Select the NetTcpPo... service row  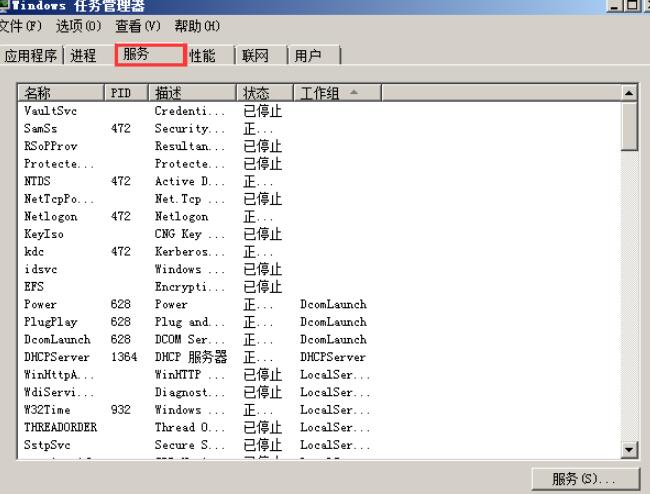[x=319, y=199]
